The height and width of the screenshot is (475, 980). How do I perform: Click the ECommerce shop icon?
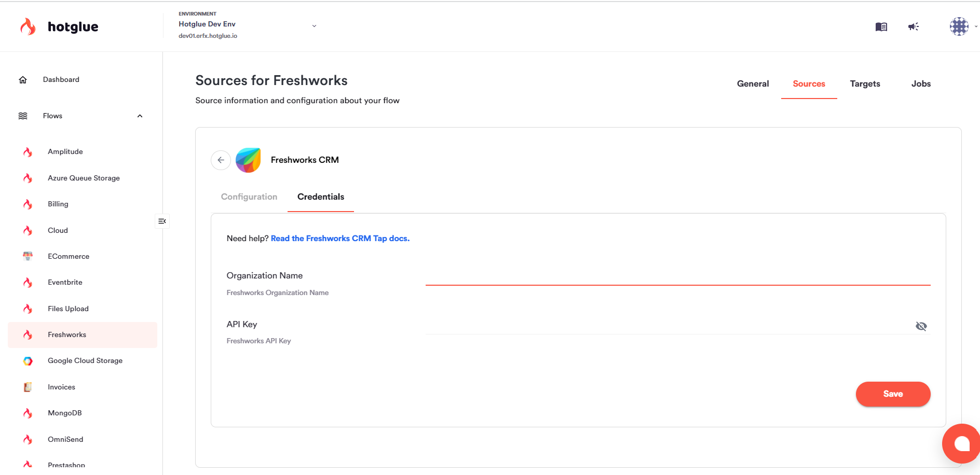pyautogui.click(x=28, y=256)
